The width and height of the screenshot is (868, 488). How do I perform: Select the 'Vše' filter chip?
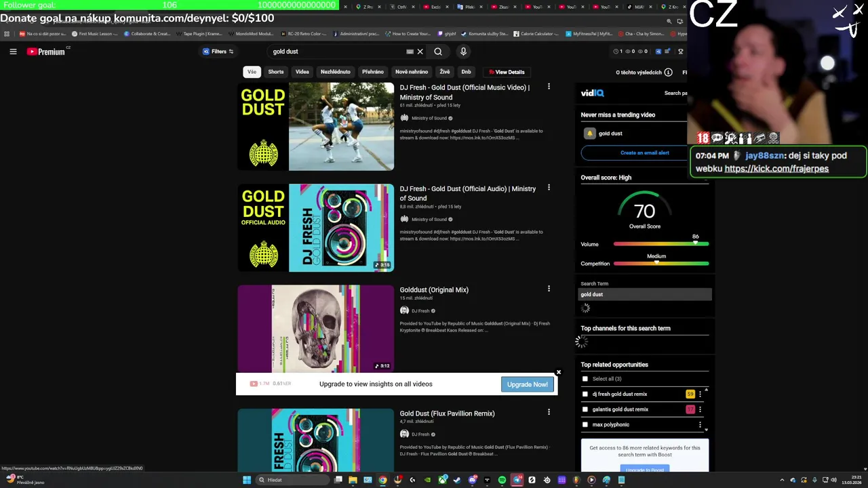click(x=252, y=72)
